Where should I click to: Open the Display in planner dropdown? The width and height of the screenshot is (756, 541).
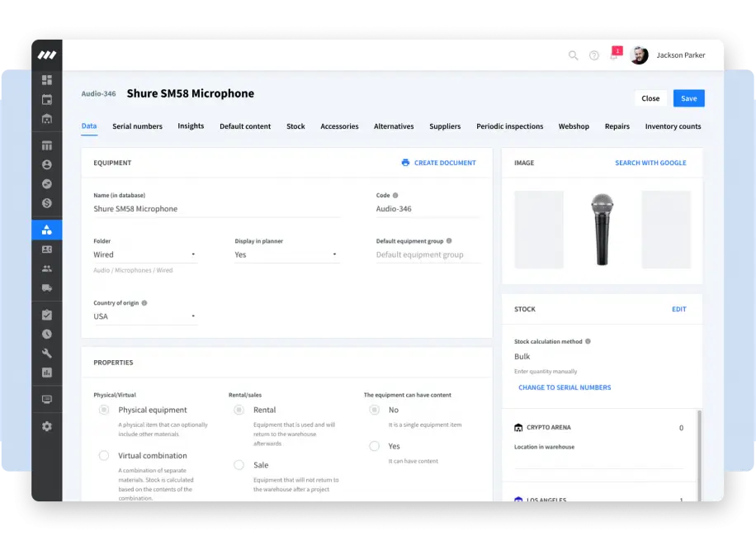point(334,254)
